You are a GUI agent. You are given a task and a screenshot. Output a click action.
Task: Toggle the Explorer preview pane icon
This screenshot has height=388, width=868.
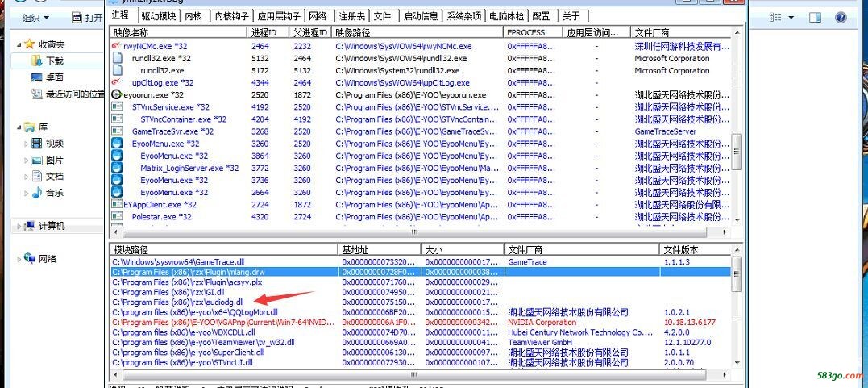(815, 17)
